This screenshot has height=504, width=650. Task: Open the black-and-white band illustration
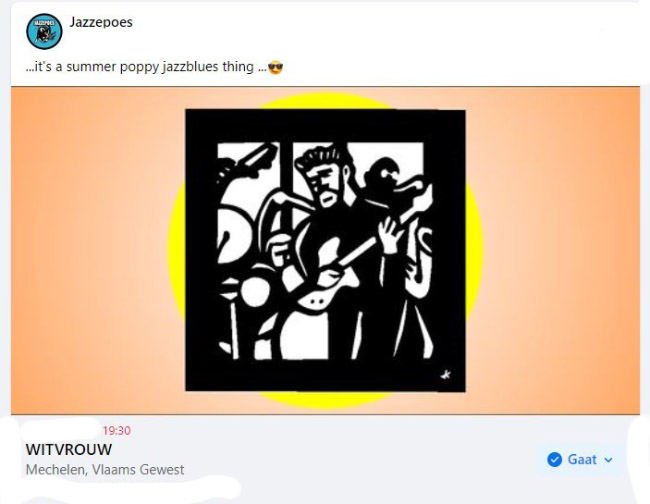pyautogui.click(x=325, y=250)
